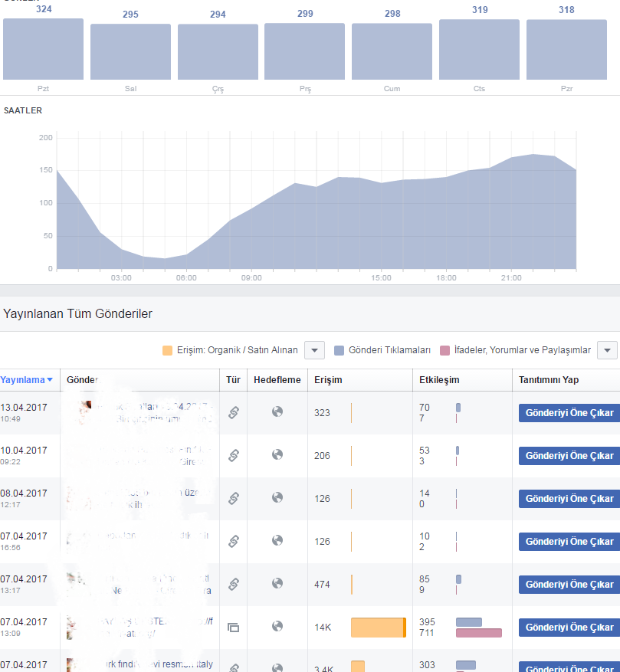Click the Erişim column header
Image resolution: width=620 pixels, height=672 pixels.
point(328,380)
